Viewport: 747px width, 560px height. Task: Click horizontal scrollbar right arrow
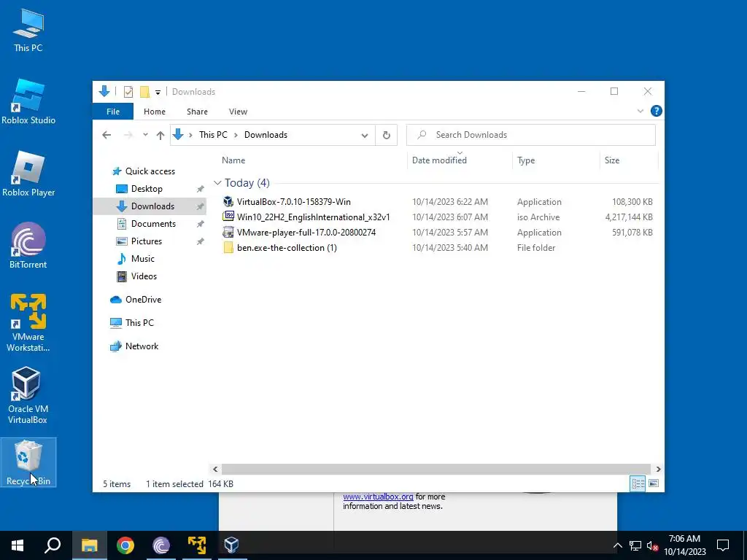point(658,470)
